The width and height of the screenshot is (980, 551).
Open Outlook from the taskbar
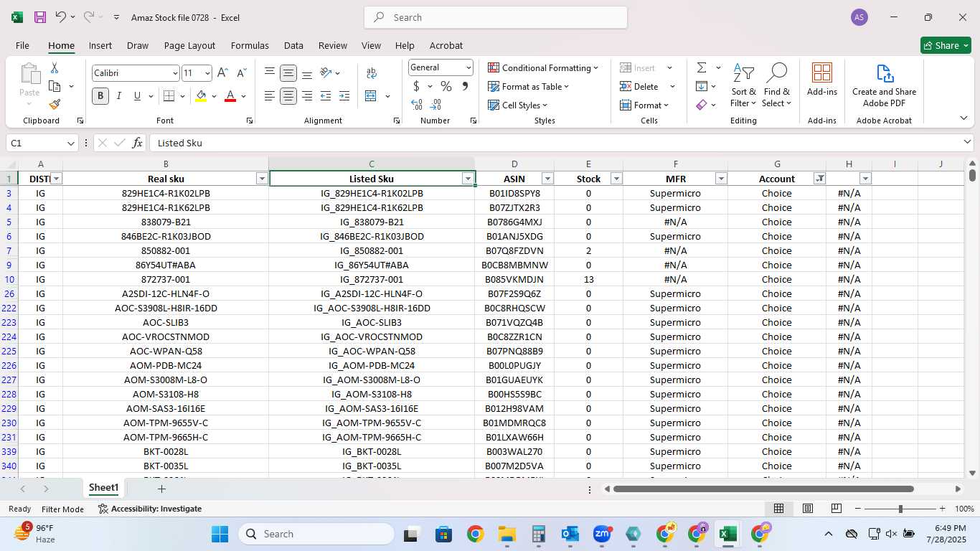(570, 534)
